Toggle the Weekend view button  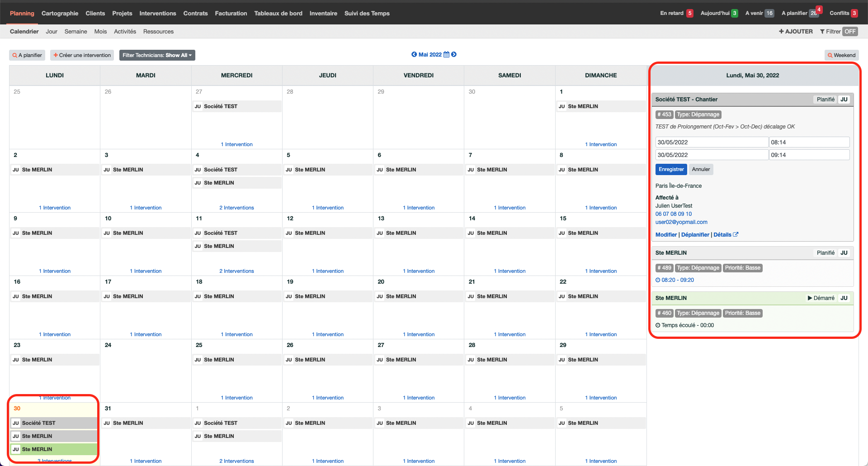coord(841,55)
